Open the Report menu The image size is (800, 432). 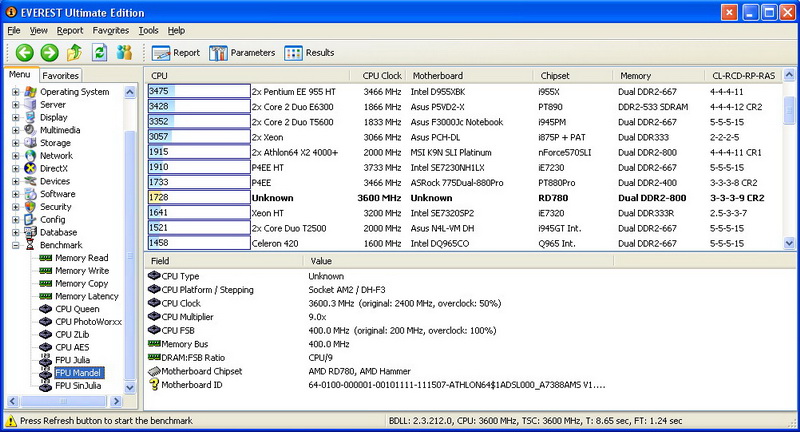(70, 31)
